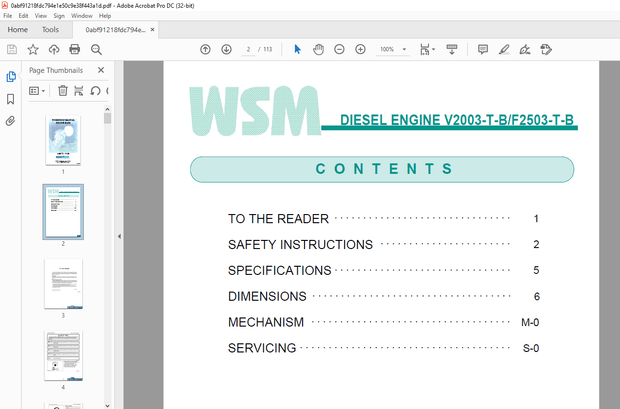Viewport: 620px width, 409px height.
Task: Click the page number input field
Action: [248, 49]
